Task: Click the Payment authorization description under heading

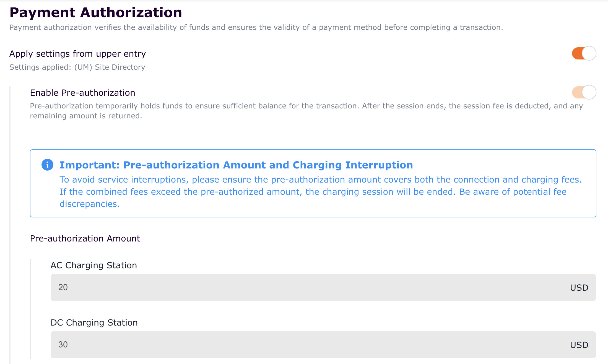Action: pos(256,27)
